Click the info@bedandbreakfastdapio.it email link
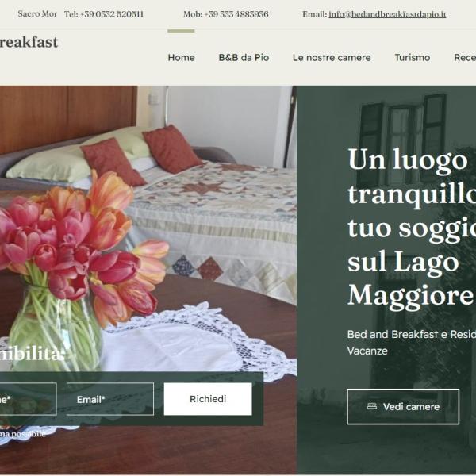 [x=387, y=14]
